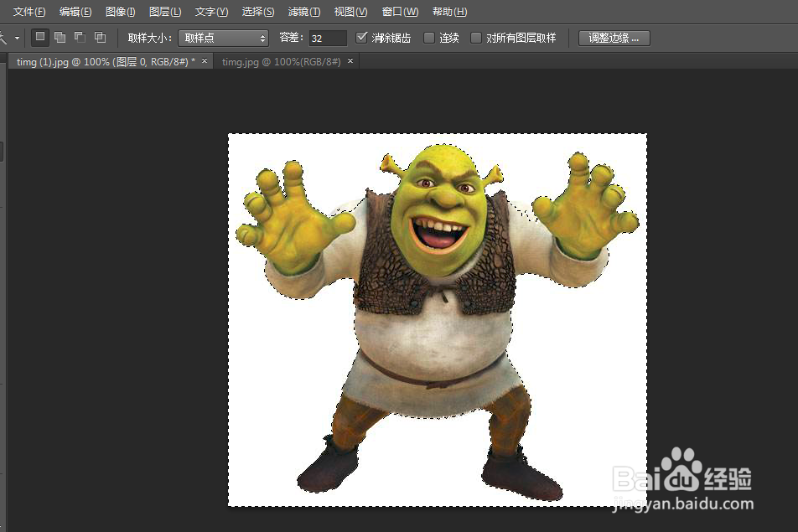Open the 窗口(W) menu
This screenshot has width=798, height=532.
click(x=400, y=11)
